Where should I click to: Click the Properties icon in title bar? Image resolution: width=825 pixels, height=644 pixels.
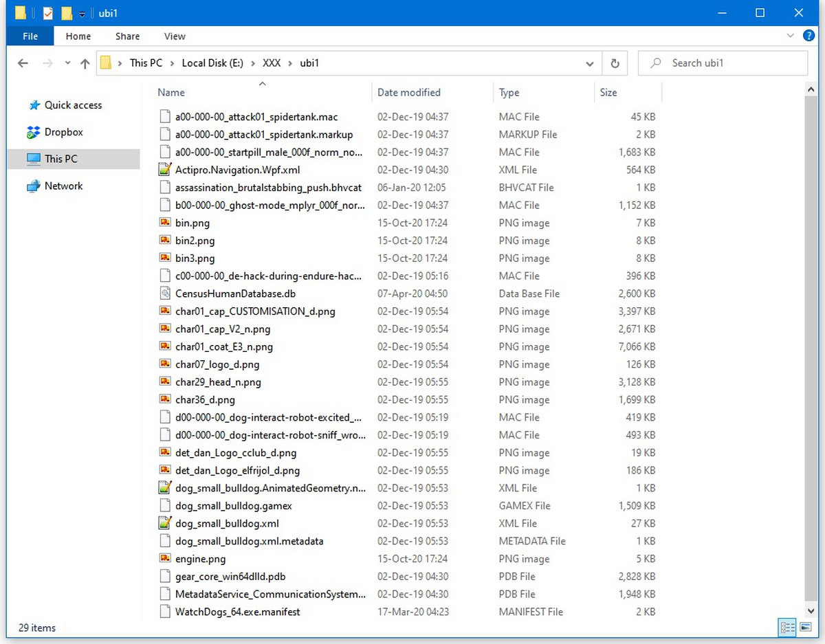click(x=47, y=13)
